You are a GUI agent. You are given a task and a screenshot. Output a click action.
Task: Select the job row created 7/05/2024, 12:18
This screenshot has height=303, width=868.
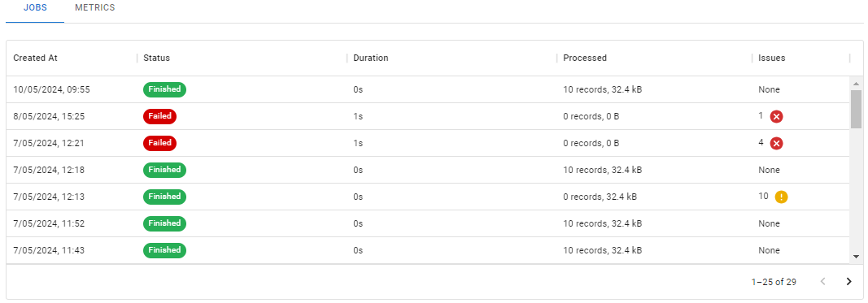[428, 170]
